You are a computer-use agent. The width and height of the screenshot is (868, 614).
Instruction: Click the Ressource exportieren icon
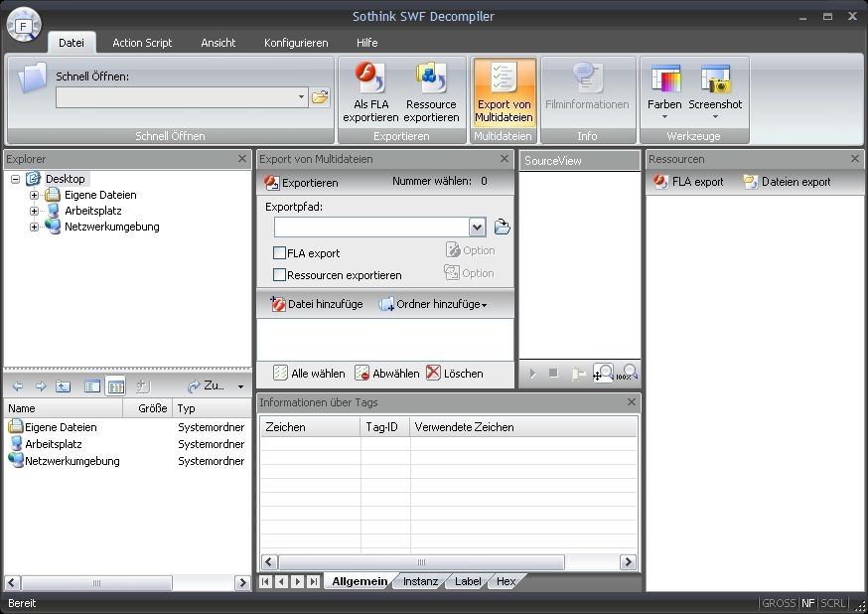(x=431, y=92)
